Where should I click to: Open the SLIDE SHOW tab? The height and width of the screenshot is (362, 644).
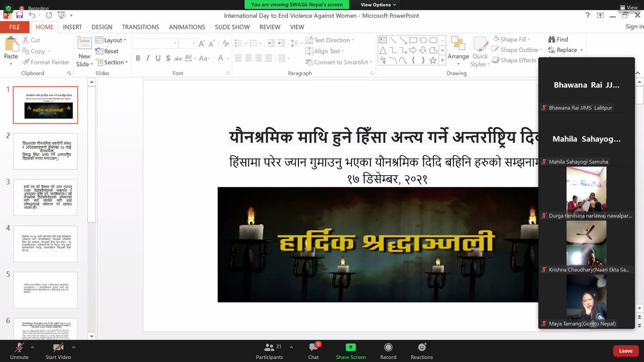tap(232, 27)
